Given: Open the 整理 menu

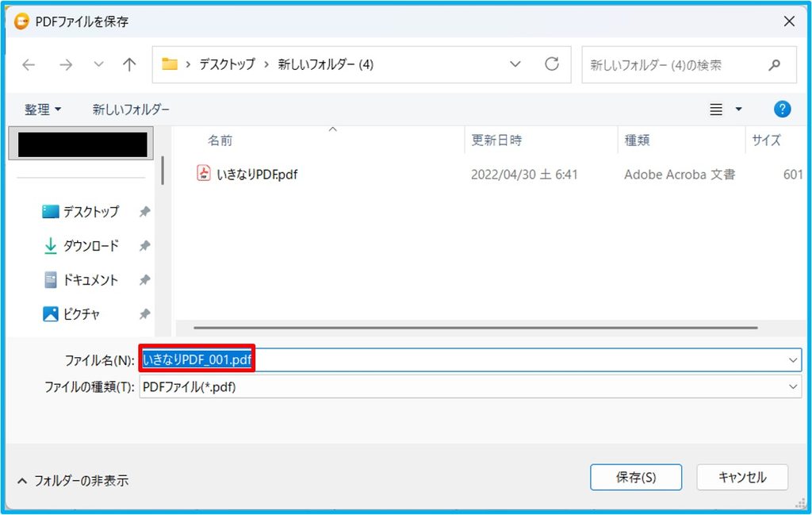Looking at the screenshot, I should pyautogui.click(x=43, y=110).
